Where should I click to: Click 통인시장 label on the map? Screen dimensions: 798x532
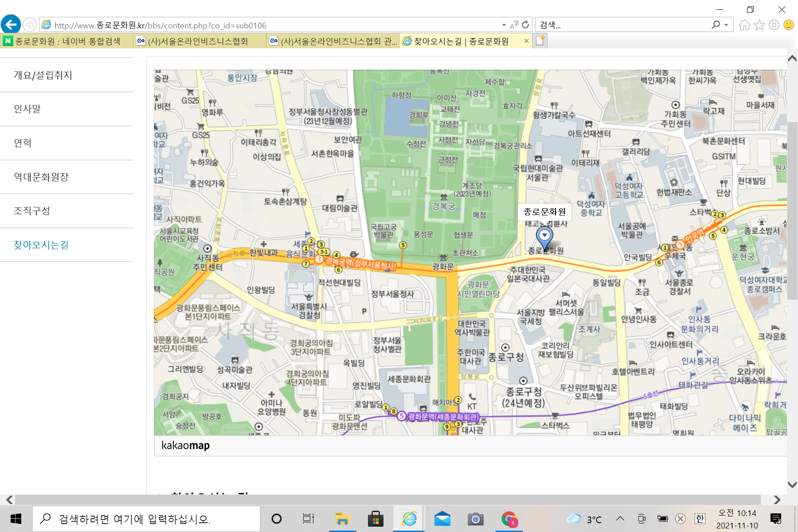pyautogui.click(x=242, y=78)
